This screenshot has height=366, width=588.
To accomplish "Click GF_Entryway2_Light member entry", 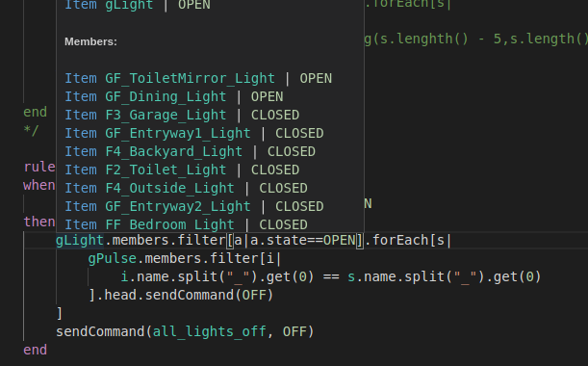I will [178, 207].
